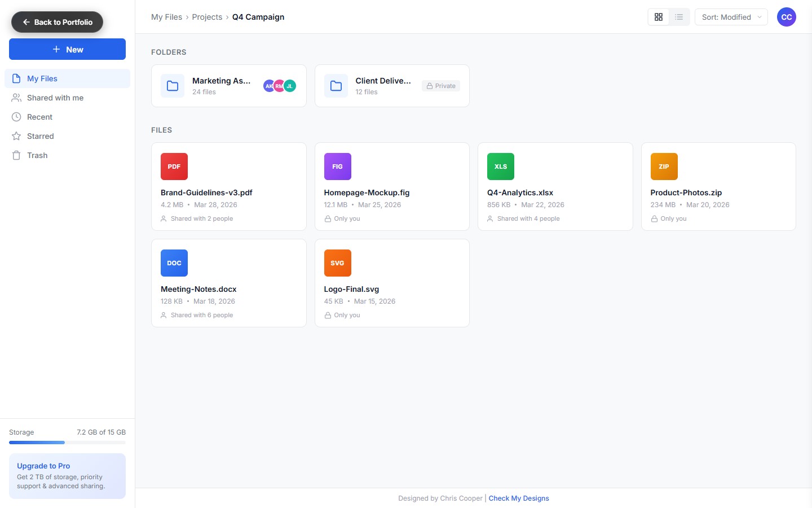Open the Client Deliverables folder icon

(x=336, y=86)
